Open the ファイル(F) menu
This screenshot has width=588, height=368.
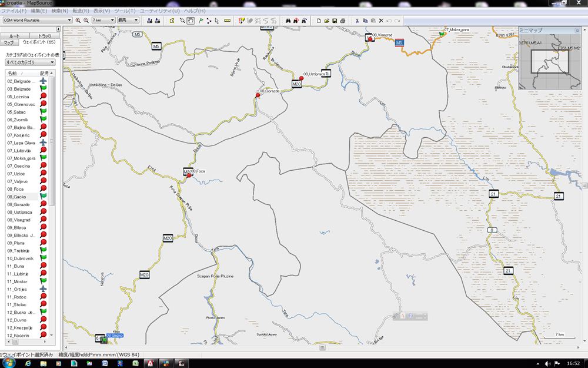pyautogui.click(x=14, y=11)
